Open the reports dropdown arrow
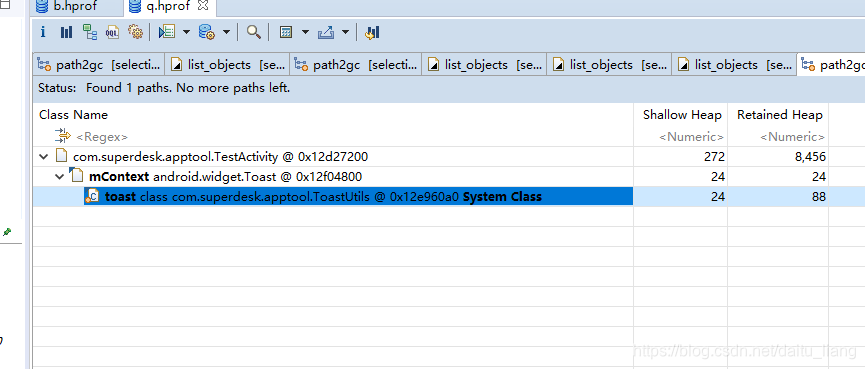 (x=186, y=33)
